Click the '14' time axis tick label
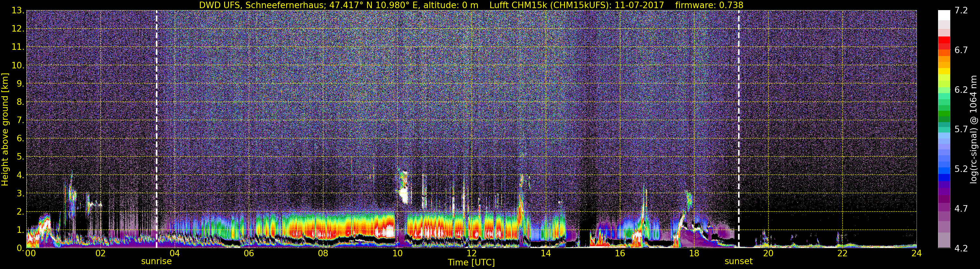 (545, 254)
